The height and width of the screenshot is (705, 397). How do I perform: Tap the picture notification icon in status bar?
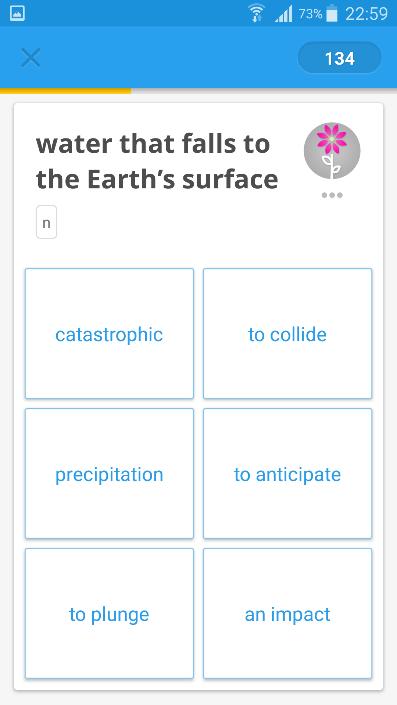click(17, 13)
